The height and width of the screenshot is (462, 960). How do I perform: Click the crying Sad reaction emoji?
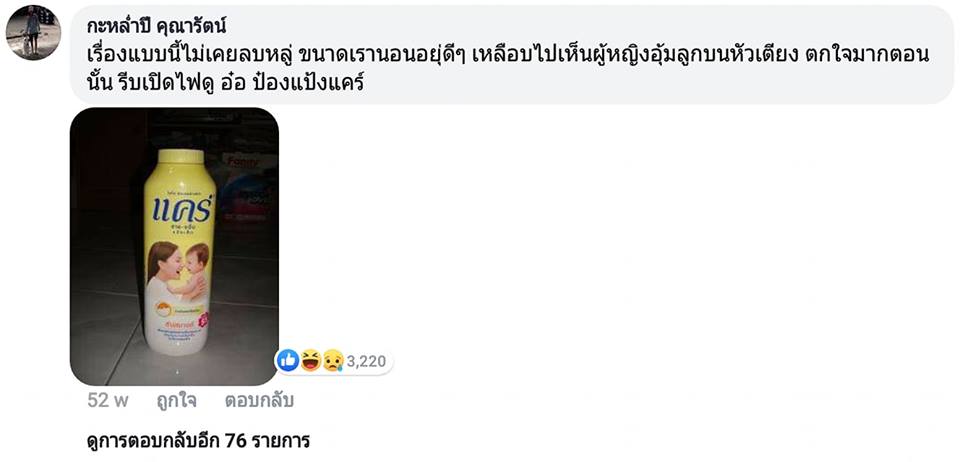(333, 361)
